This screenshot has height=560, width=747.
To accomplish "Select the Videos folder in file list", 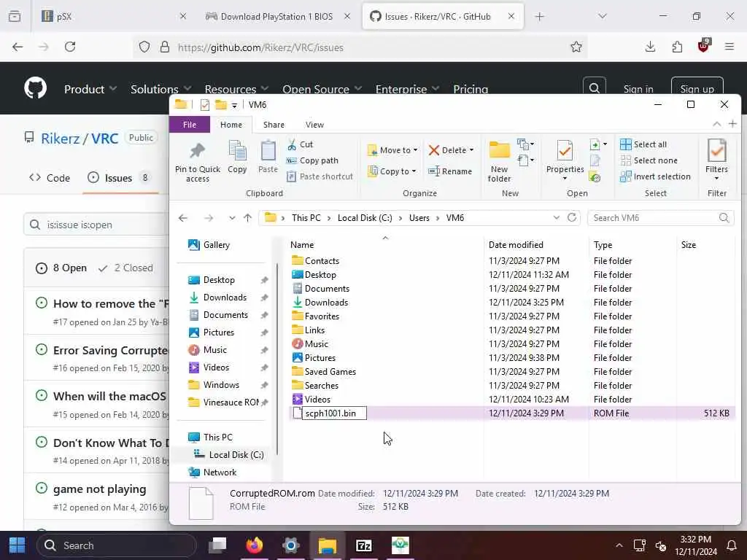I will click(x=512, y=400).
